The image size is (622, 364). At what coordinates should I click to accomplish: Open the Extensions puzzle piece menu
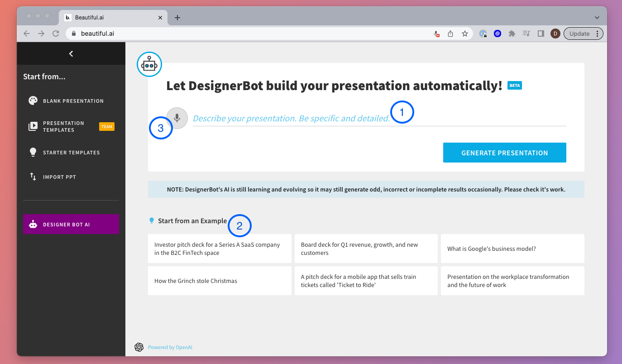pos(512,34)
